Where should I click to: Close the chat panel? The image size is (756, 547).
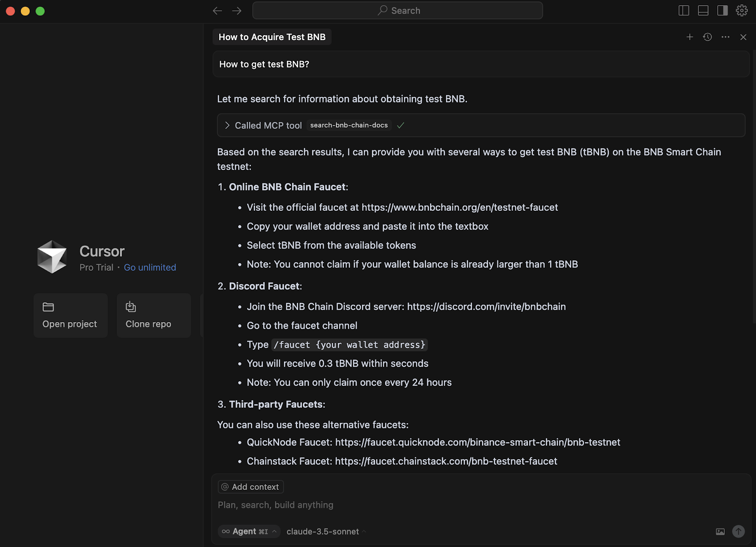pyautogui.click(x=743, y=37)
